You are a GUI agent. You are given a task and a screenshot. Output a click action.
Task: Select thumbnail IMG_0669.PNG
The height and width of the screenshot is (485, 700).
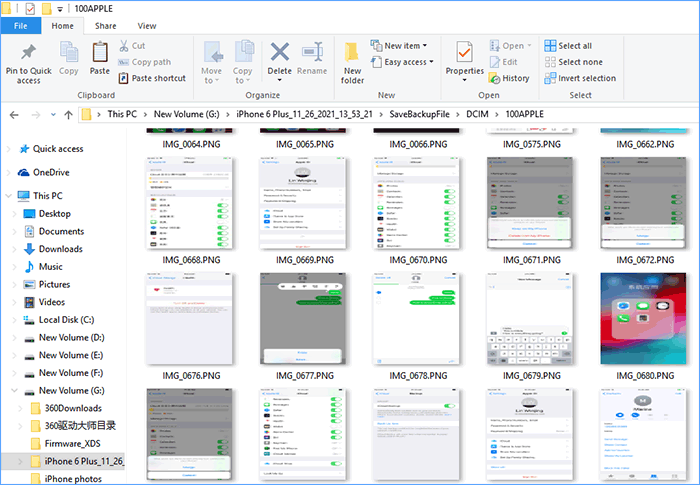303,203
